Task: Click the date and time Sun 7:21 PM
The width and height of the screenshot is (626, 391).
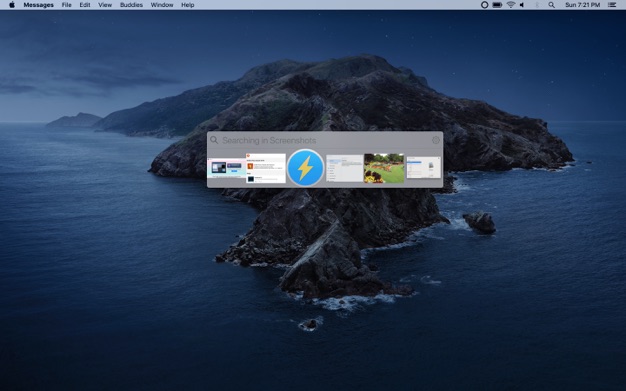Action: point(582,5)
